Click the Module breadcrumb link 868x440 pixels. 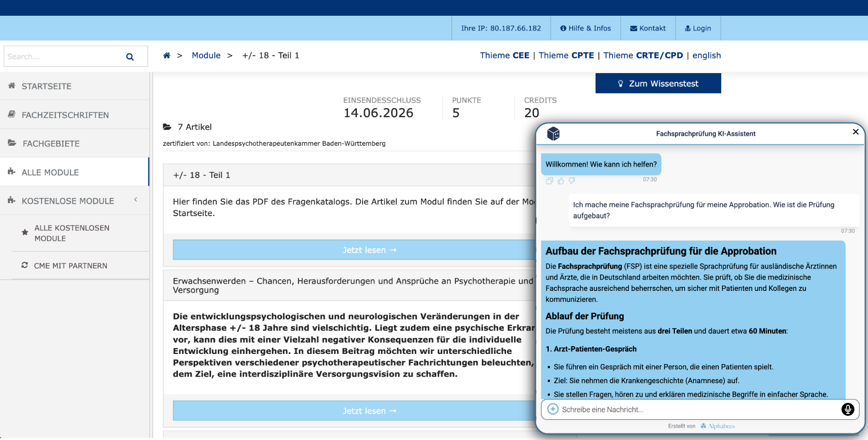(x=206, y=55)
